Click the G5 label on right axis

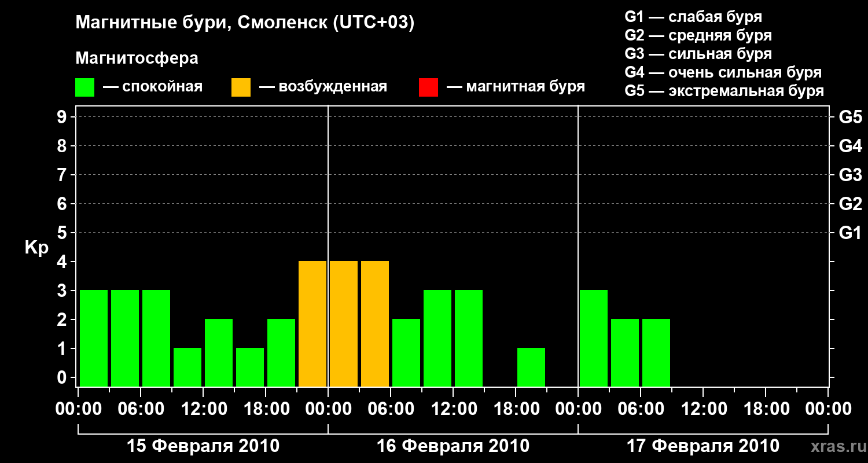click(850, 117)
